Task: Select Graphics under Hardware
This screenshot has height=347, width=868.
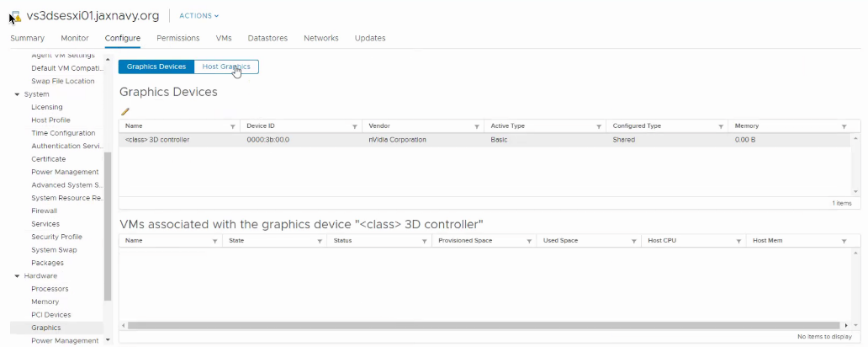Action: point(46,328)
